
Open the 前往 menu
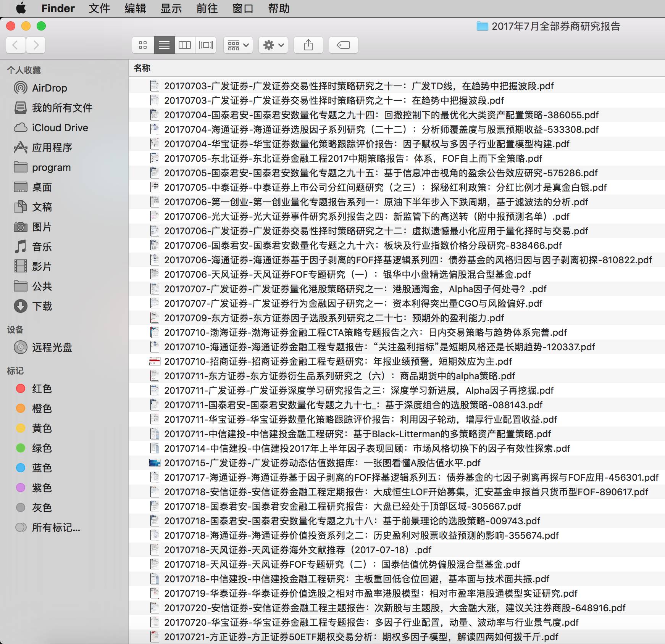click(207, 8)
